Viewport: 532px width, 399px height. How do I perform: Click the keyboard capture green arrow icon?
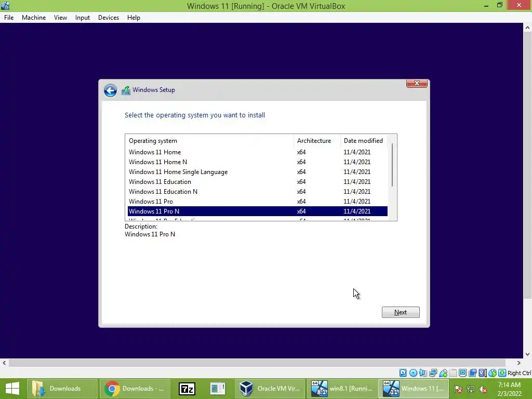[502, 373]
